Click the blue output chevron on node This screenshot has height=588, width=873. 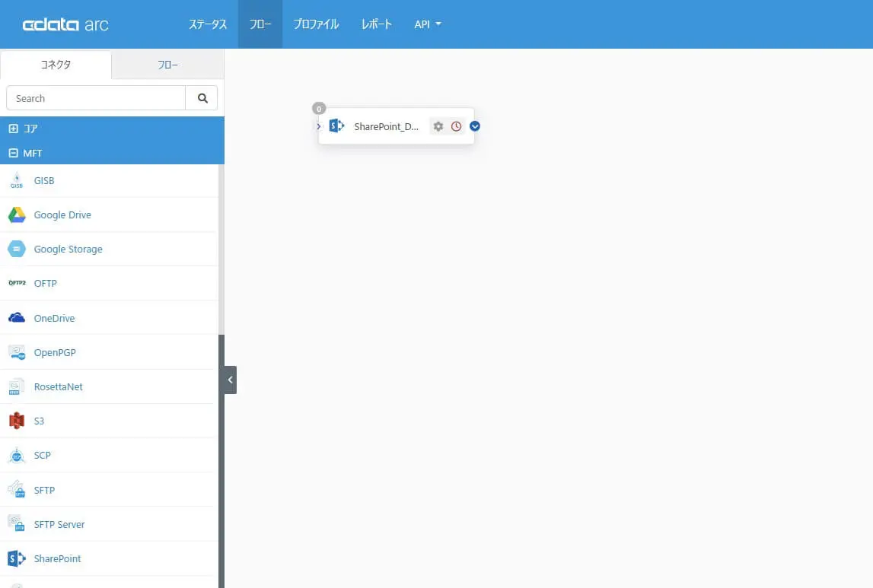click(474, 126)
